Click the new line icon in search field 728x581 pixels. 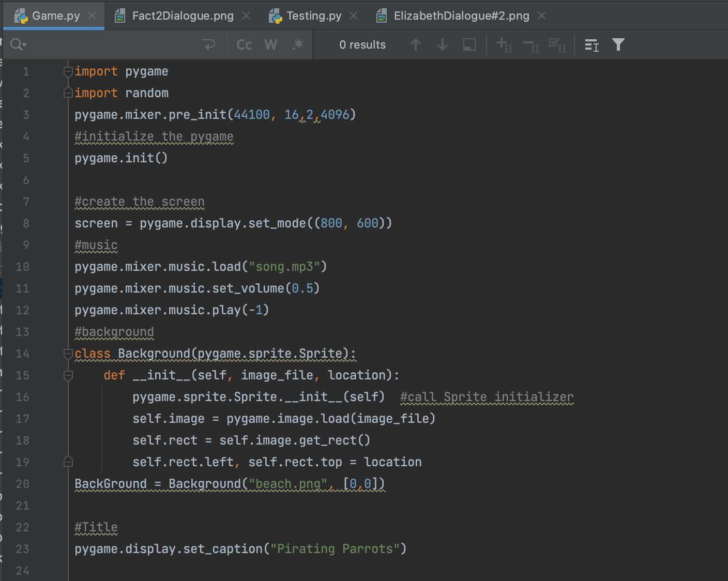tap(209, 45)
